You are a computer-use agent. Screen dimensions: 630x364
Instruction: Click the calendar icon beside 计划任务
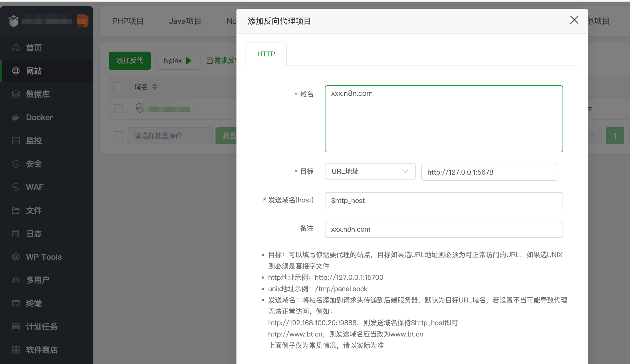pyautogui.click(x=16, y=327)
